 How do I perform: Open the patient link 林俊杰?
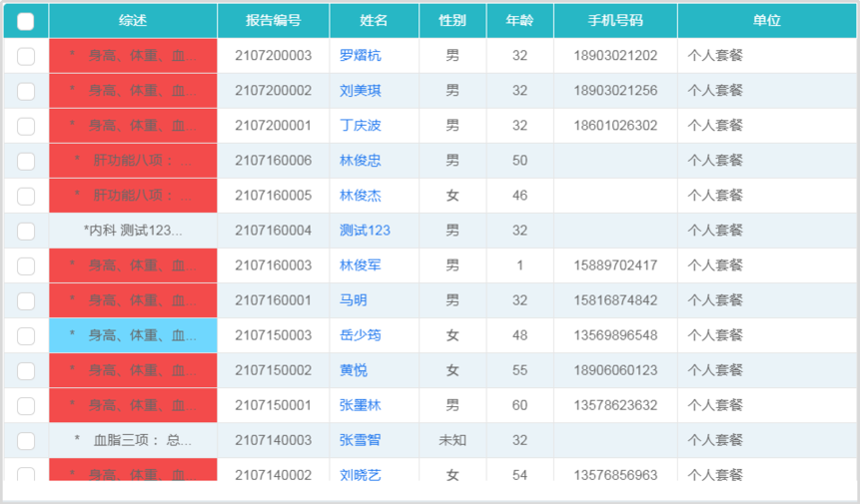(x=360, y=196)
